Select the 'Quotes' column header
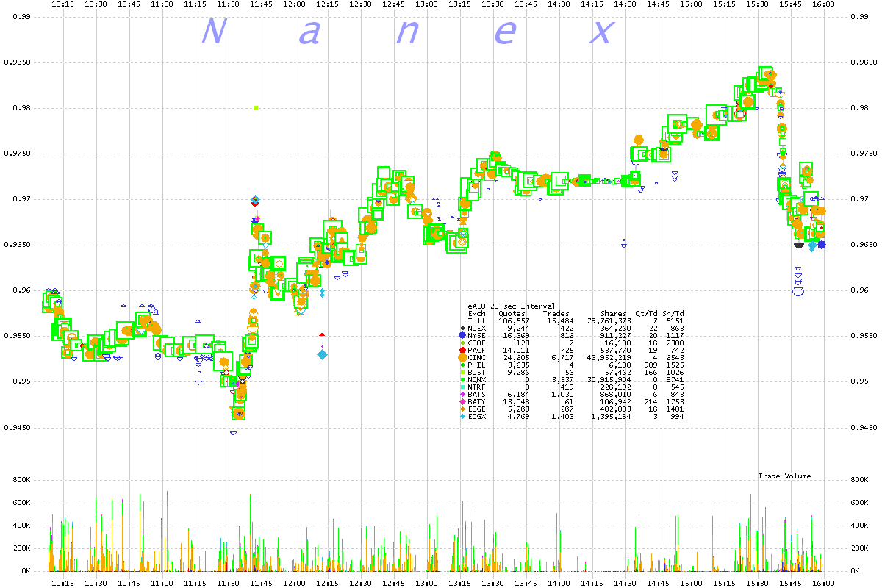The width and height of the screenshot is (882, 588). [x=512, y=313]
